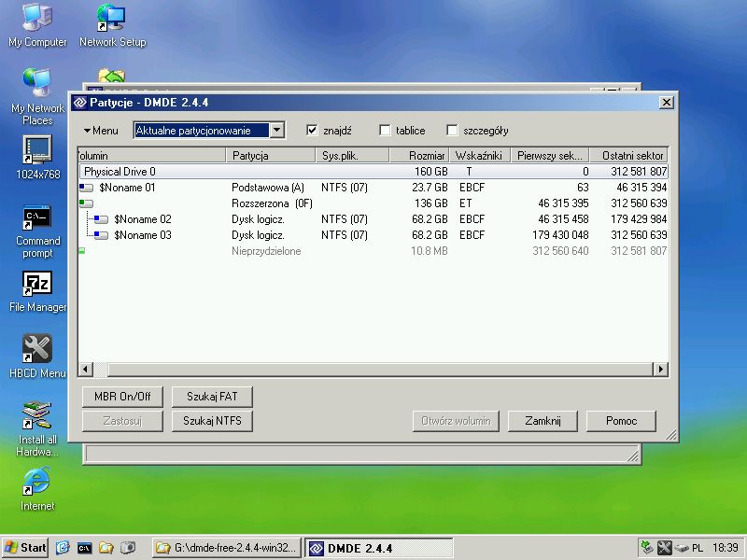The height and width of the screenshot is (560, 747).
Task: Click the Szukaj NTFS button
Action: tap(212, 421)
